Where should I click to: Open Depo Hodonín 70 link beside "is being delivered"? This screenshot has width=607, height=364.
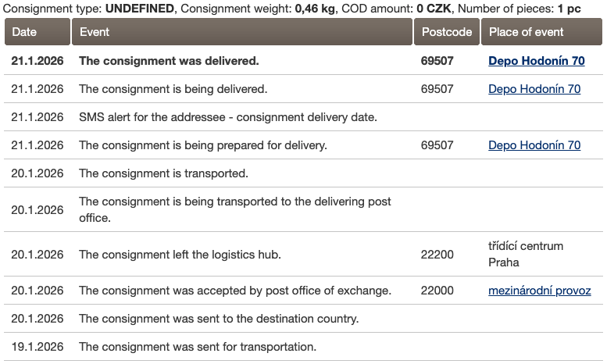coord(534,89)
